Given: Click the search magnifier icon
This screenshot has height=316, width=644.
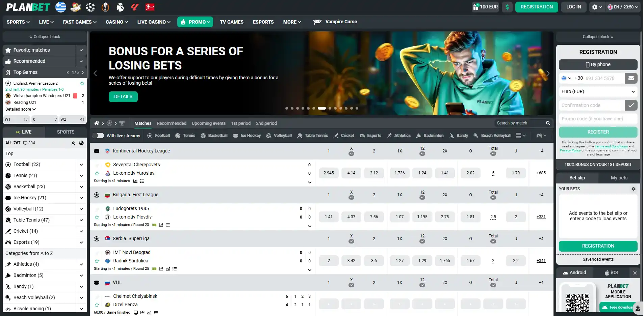Looking at the screenshot, I should 548,123.
